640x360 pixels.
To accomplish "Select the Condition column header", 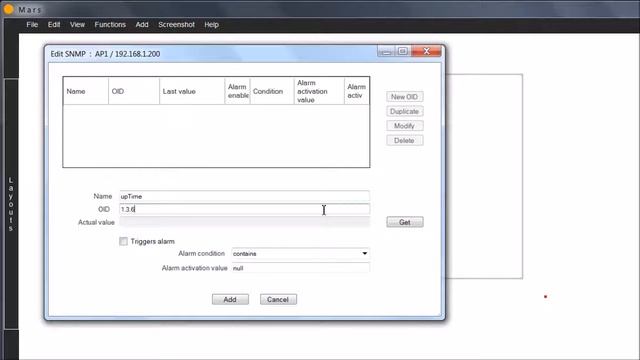I will pos(272,91).
